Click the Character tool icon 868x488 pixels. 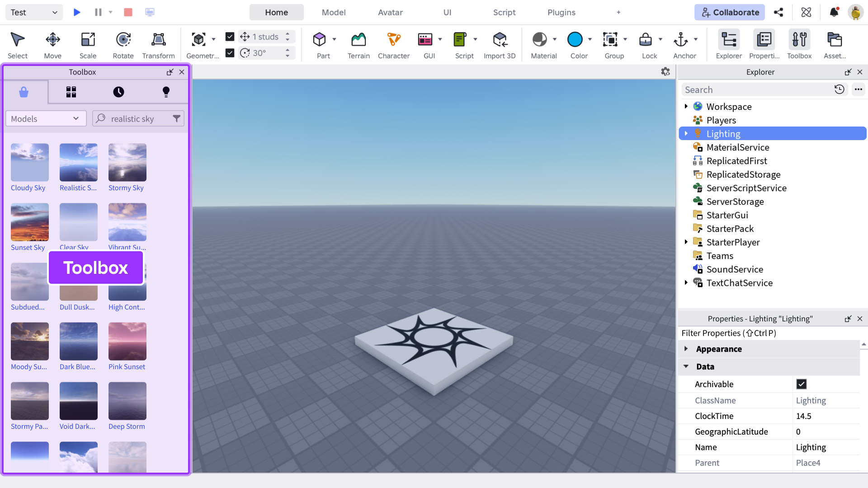click(394, 40)
